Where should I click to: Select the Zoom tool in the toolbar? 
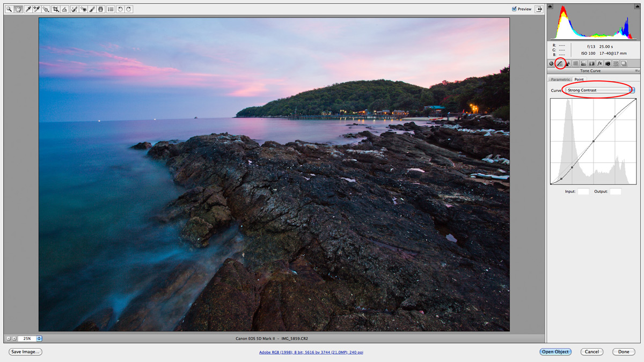click(9, 9)
